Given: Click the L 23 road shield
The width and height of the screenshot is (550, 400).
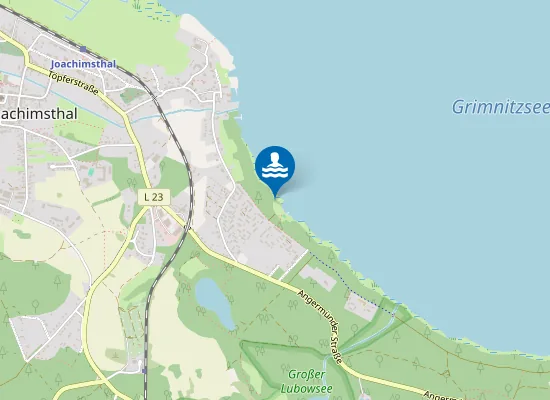Looking at the screenshot, I should pyautogui.click(x=154, y=197).
